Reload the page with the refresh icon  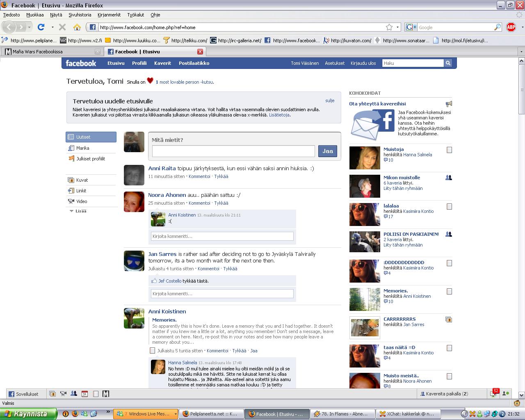point(41,27)
